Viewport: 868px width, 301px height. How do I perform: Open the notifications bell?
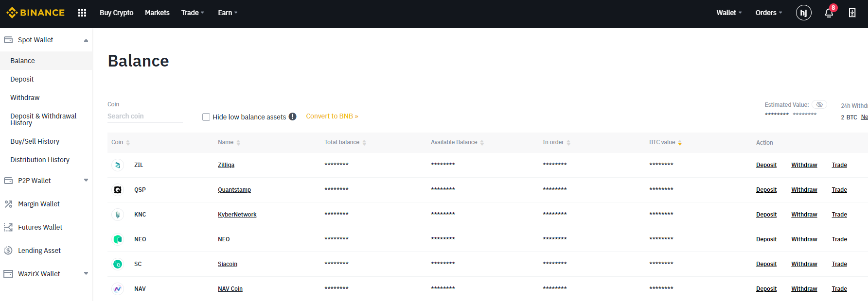tap(829, 13)
